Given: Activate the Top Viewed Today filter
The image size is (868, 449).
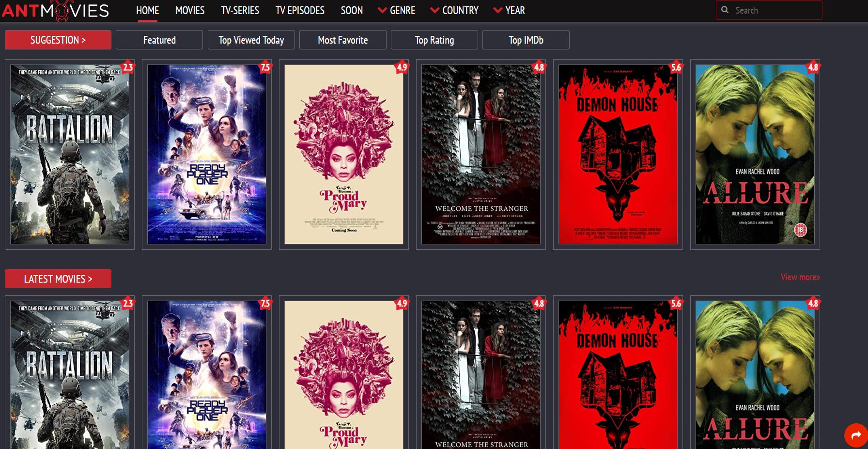Looking at the screenshot, I should [x=251, y=40].
